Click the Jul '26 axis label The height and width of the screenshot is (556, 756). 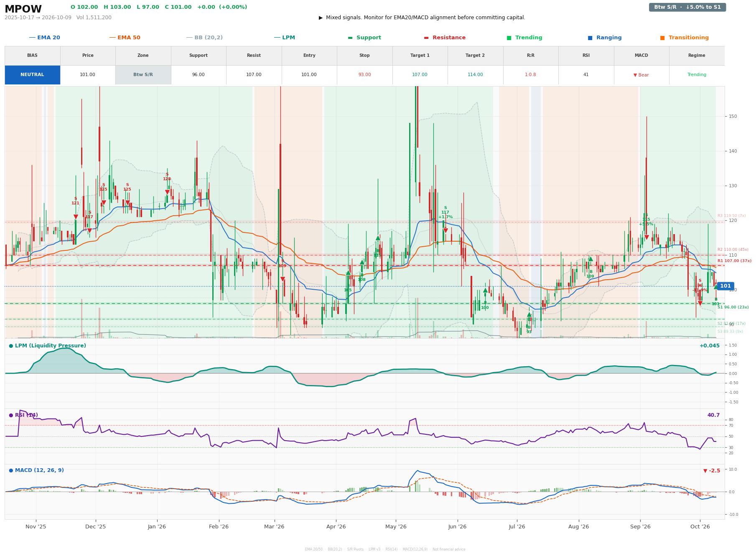pos(517,527)
